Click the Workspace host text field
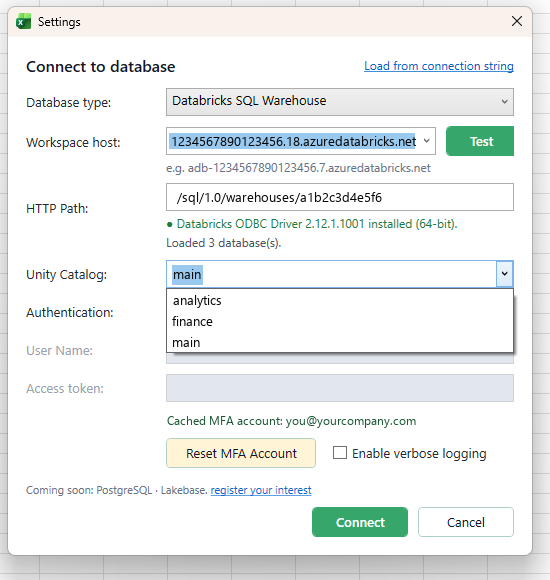This screenshot has width=550, height=580. point(293,141)
